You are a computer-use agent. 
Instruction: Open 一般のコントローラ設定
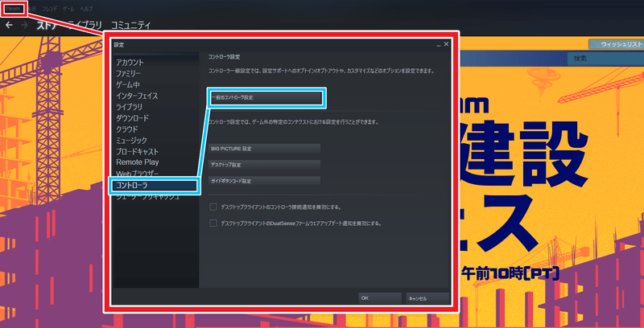266,98
